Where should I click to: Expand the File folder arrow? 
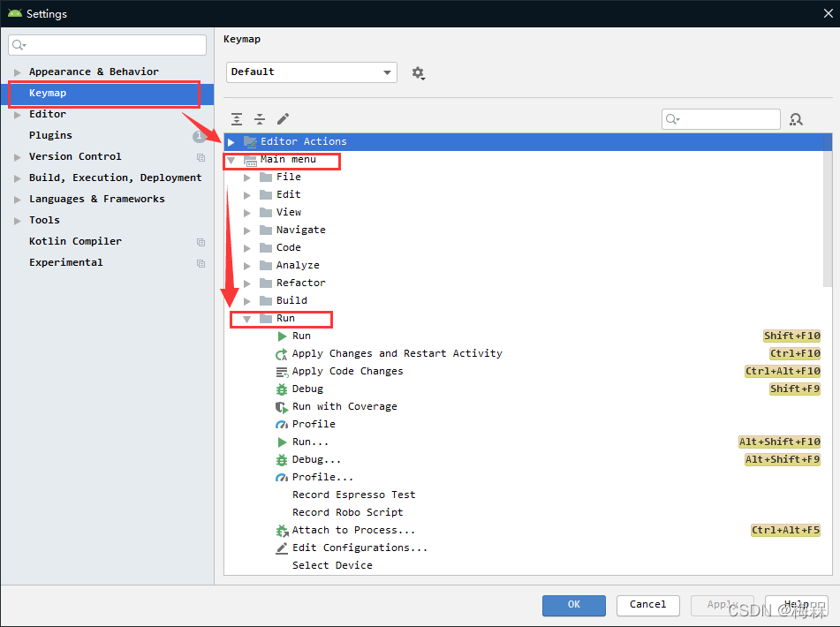pyautogui.click(x=247, y=178)
